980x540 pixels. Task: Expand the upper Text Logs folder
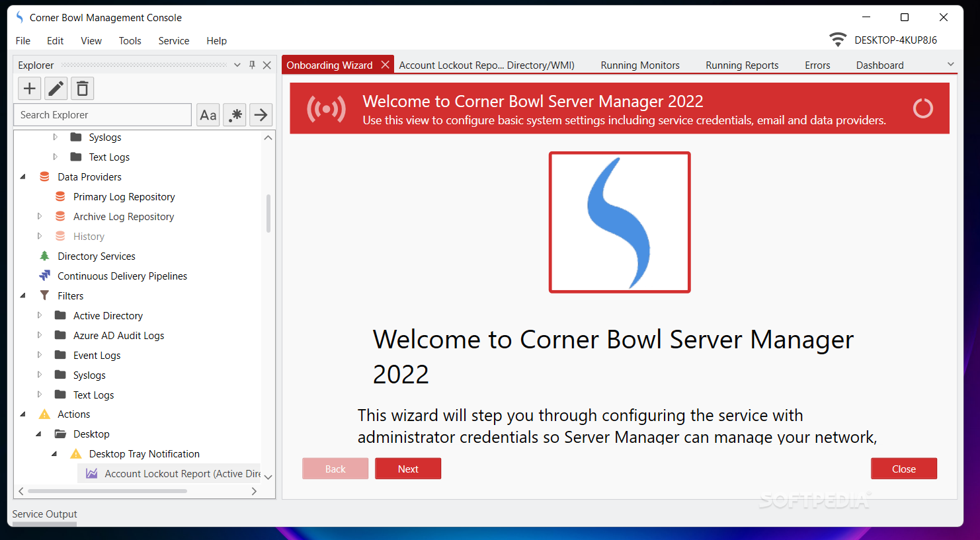[55, 157]
